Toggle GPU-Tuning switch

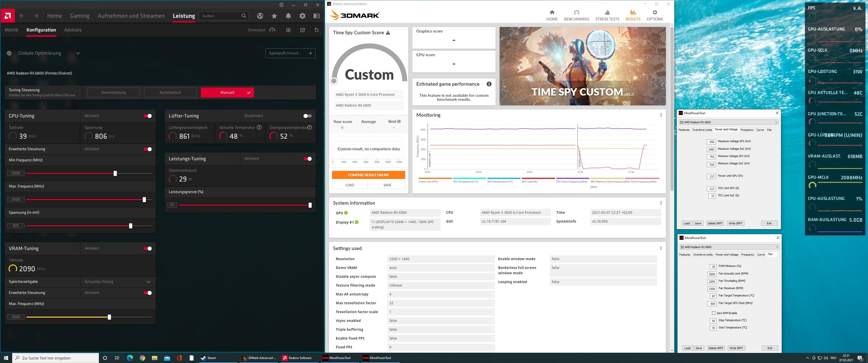tap(148, 116)
